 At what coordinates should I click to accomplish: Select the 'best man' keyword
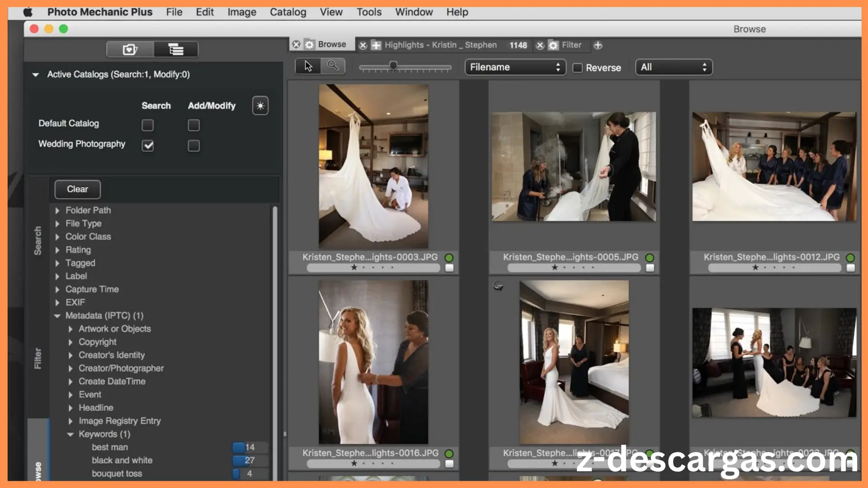pyautogui.click(x=110, y=447)
